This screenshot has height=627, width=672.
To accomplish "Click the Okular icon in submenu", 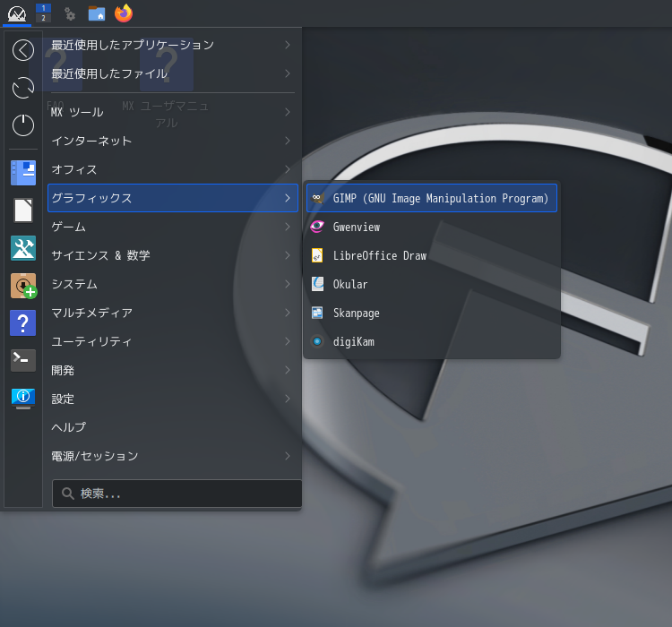I will coord(317,284).
